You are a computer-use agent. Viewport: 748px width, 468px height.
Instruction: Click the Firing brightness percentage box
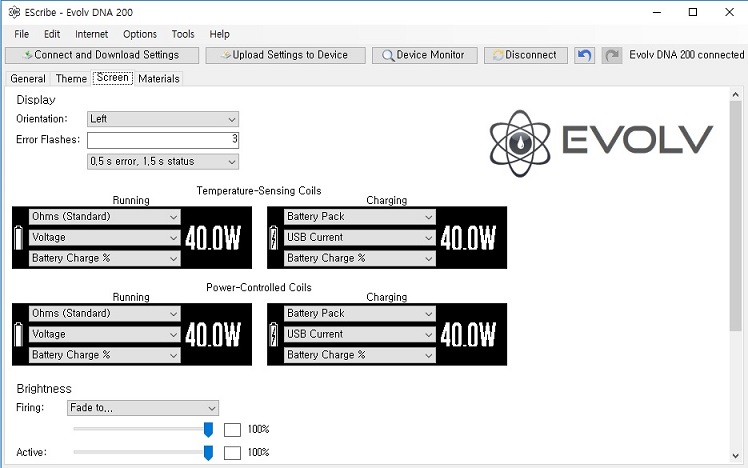232,430
